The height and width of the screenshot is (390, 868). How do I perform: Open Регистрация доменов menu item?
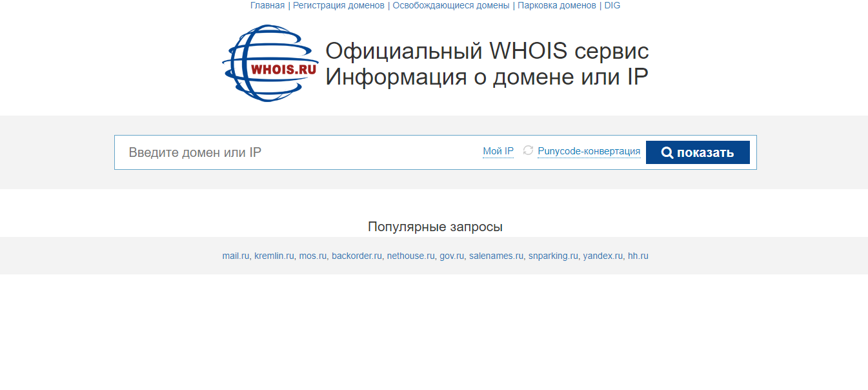coord(339,5)
